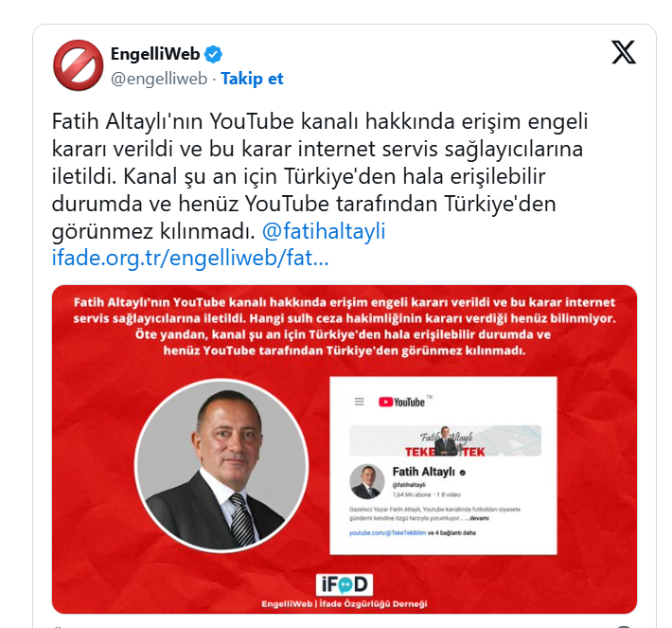
Task: Open the ifade.org.tr/engelliweb link
Action: 190,259
